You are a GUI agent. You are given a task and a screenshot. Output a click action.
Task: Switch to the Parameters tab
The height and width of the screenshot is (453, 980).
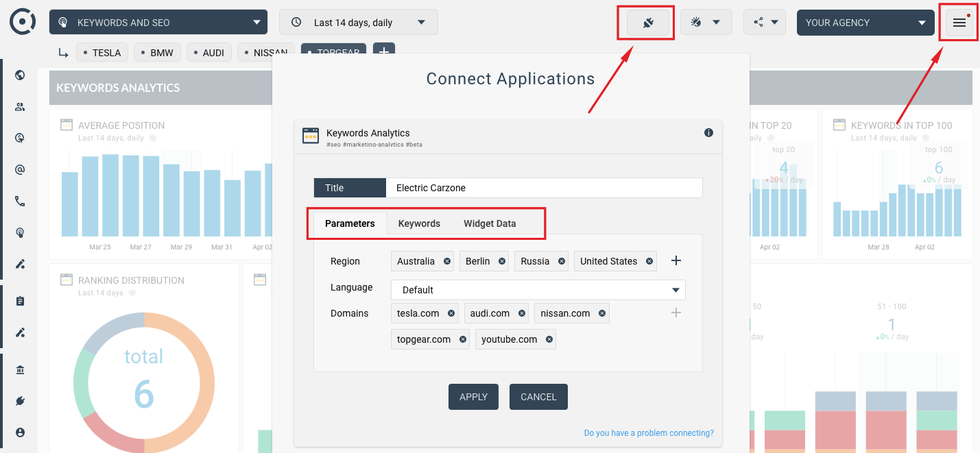(x=350, y=223)
